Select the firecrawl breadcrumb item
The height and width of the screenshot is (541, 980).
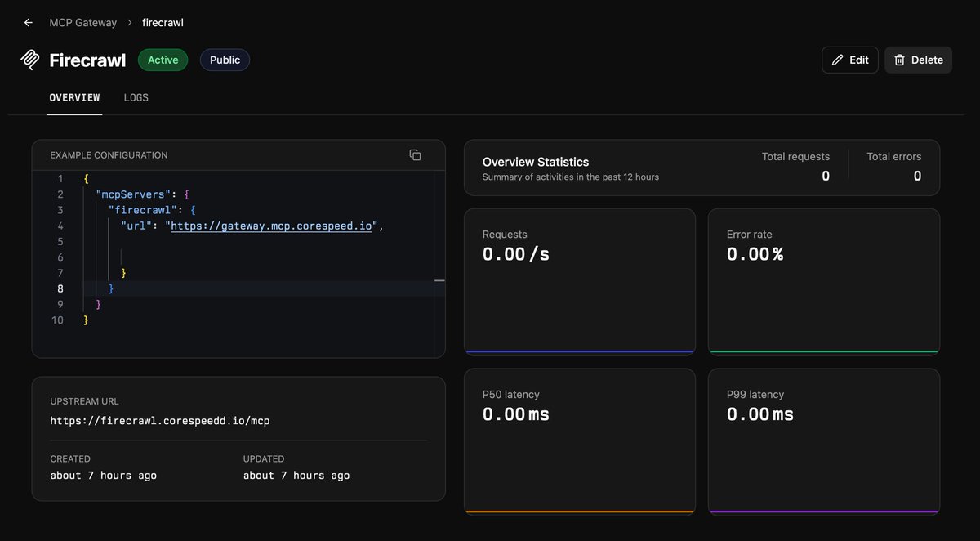coord(163,23)
